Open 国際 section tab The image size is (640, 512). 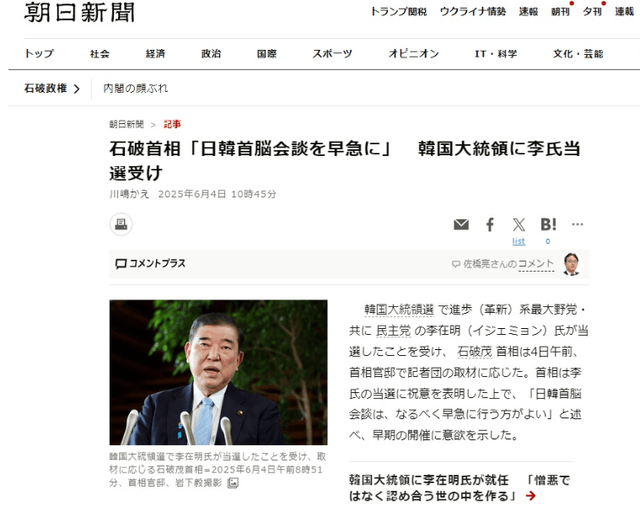(x=267, y=53)
